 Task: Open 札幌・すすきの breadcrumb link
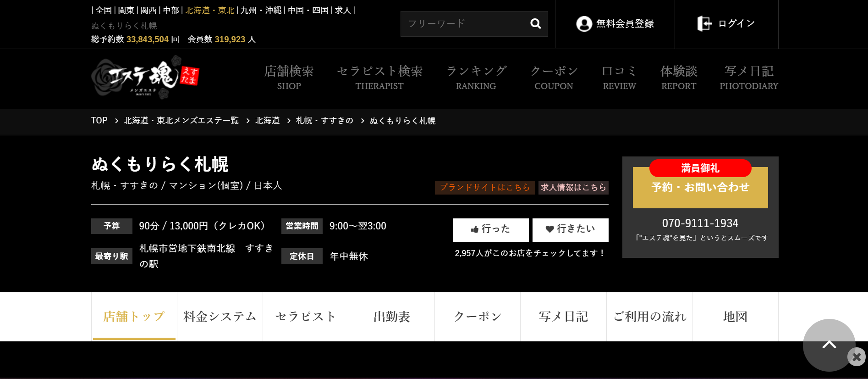pos(324,121)
